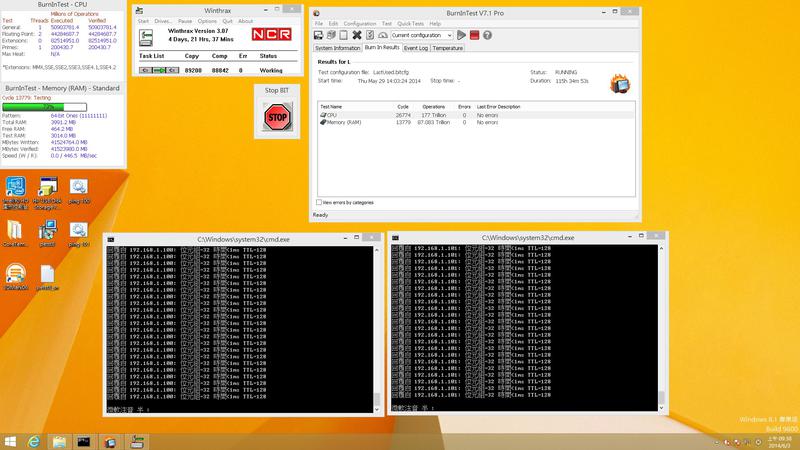The width and height of the screenshot is (800, 450).
Task: Select the CPU row in results table
Action: [x=476, y=115]
